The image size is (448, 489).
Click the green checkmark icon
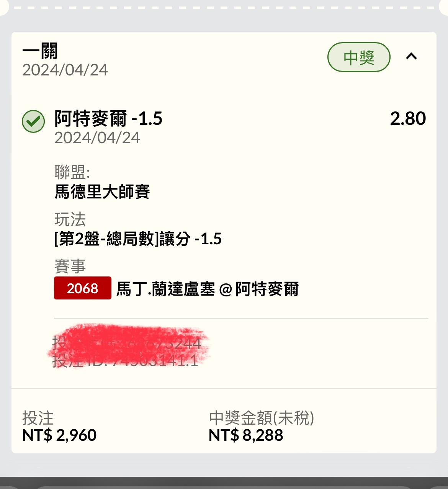[33, 121]
